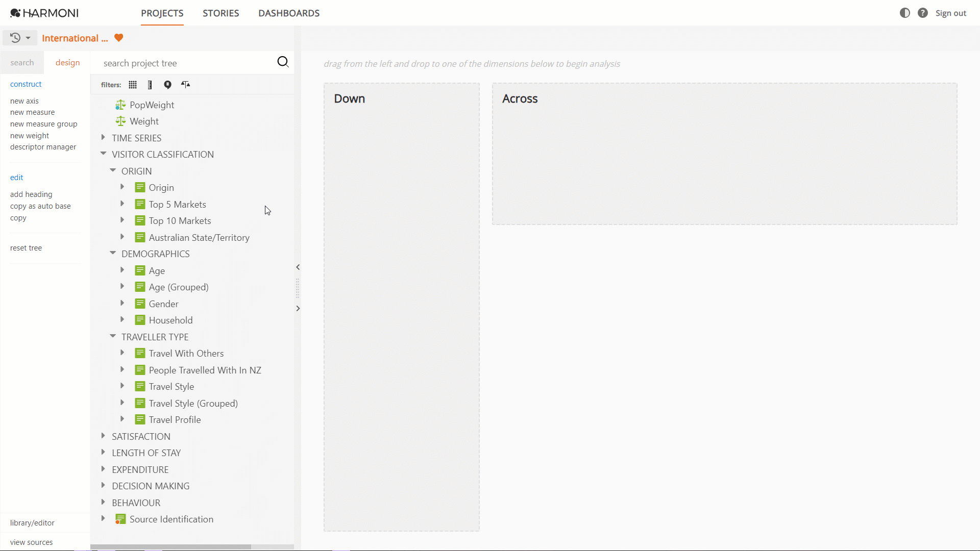Toggle the contrast theme icon

[x=905, y=13]
